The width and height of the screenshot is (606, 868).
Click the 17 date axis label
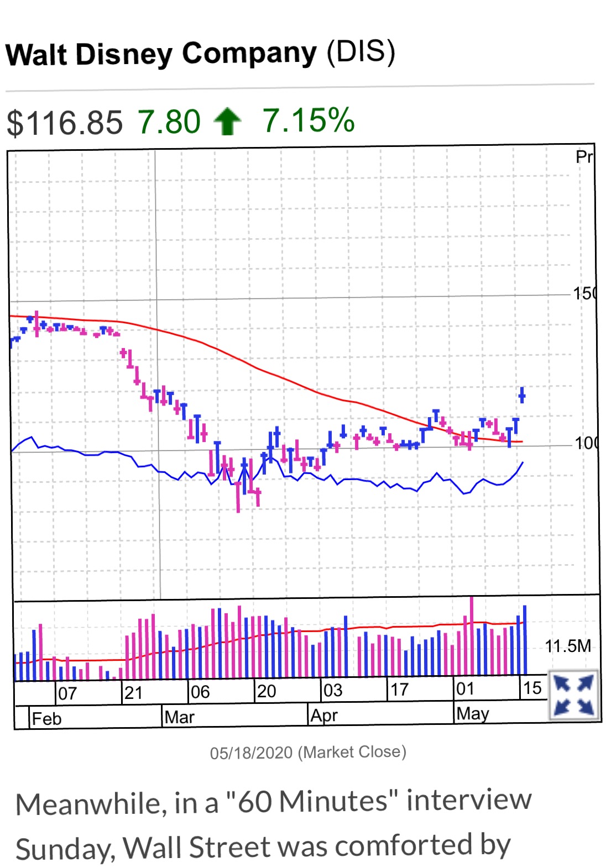tap(399, 690)
